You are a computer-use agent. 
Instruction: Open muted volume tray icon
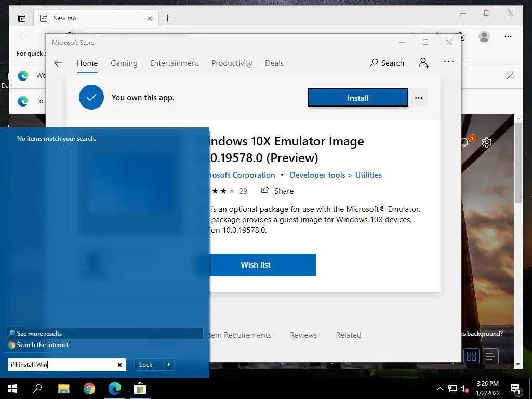click(465, 389)
